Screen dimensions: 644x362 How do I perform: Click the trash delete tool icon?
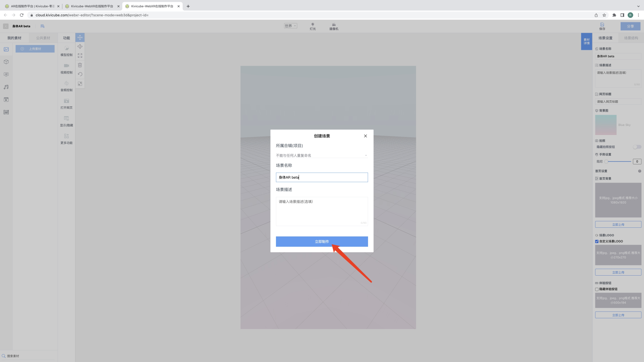coord(80,65)
